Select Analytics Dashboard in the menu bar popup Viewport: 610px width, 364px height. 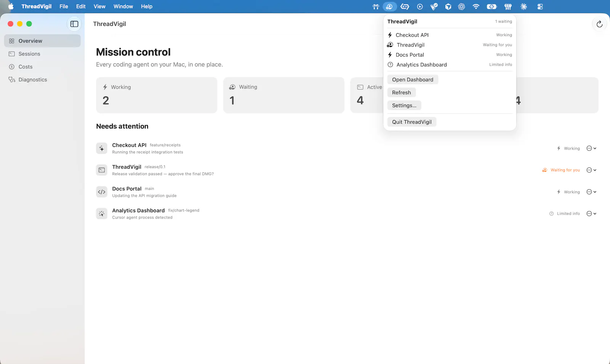[450, 65]
